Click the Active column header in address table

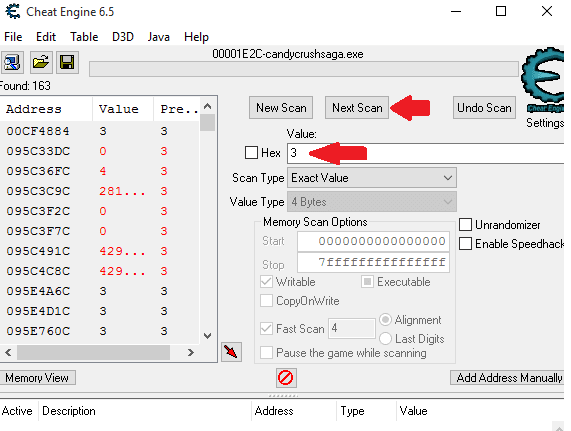coord(18,411)
